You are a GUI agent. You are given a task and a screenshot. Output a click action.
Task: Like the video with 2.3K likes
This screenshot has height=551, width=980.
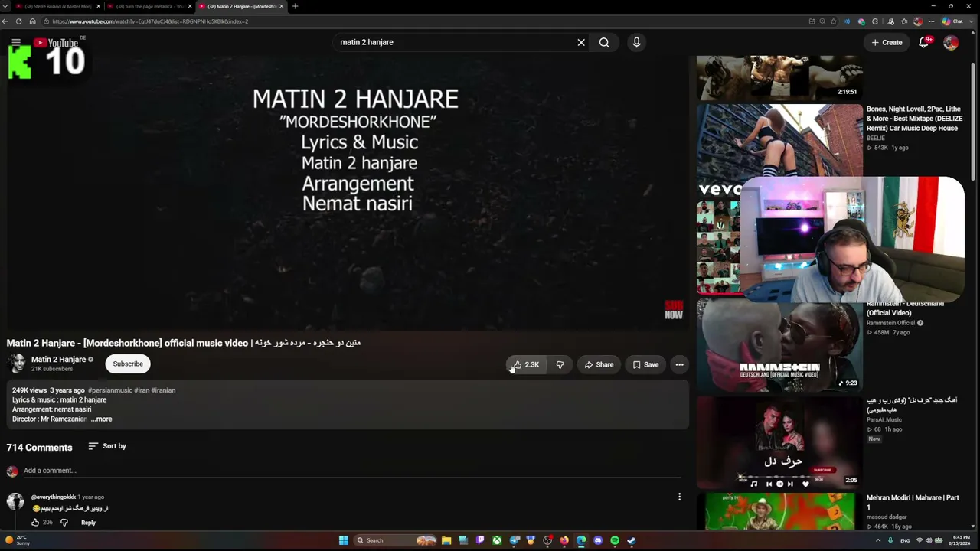tap(526, 365)
